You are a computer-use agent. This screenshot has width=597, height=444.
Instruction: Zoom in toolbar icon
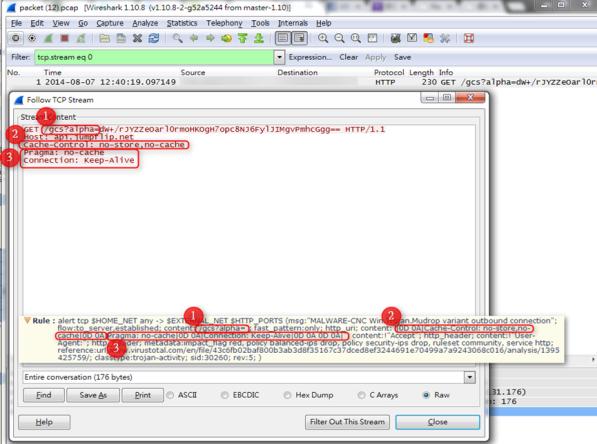point(323,38)
